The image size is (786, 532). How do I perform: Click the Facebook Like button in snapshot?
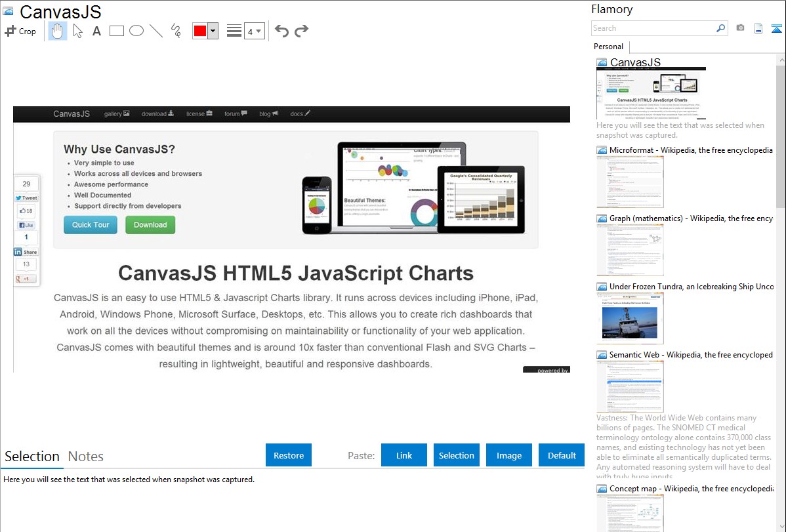pyautogui.click(x=26, y=225)
